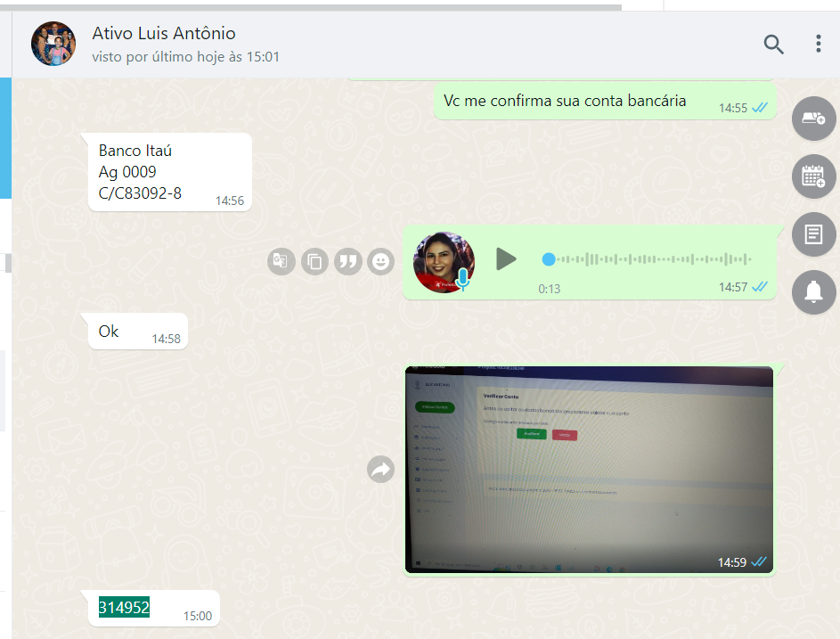The image size is (840, 639).
Task: Copy the message using the copy icon
Action: [314, 262]
